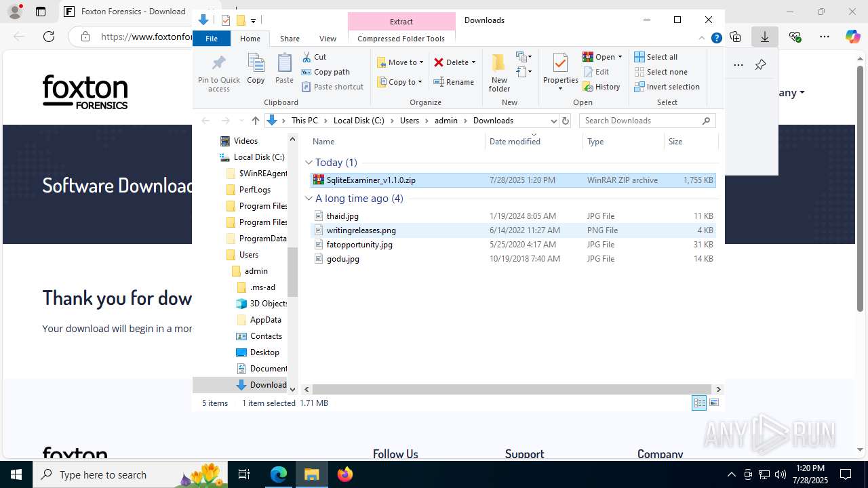Screen dimensions: 868x488
Task: Click Local Disk (C:) breadcrumb
Action: [359, 121]
